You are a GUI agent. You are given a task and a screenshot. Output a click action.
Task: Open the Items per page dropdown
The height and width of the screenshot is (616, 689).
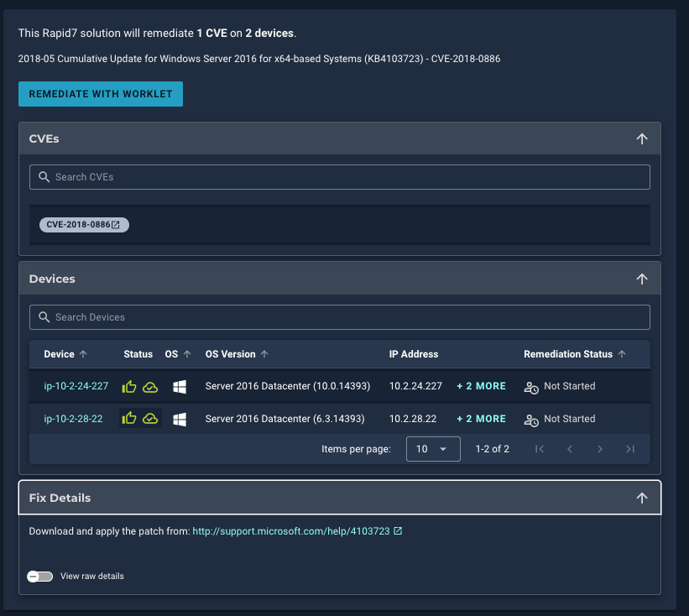tap(433, 449)
